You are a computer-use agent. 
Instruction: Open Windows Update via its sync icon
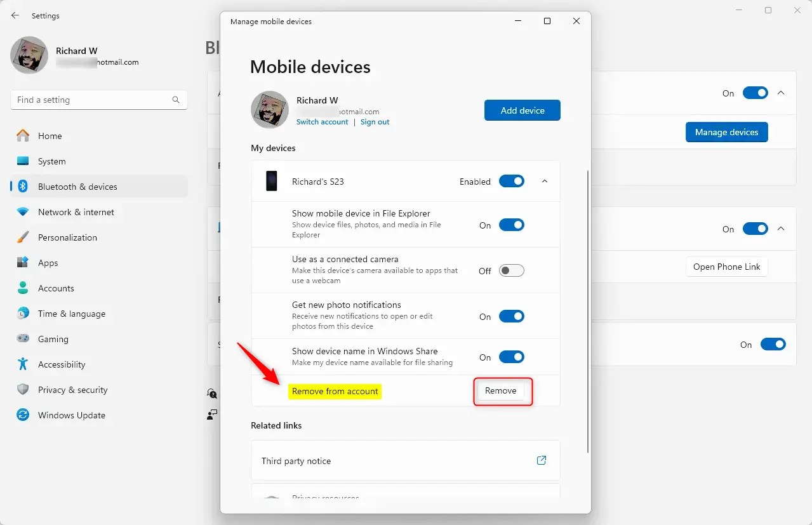tap(23, 415)
